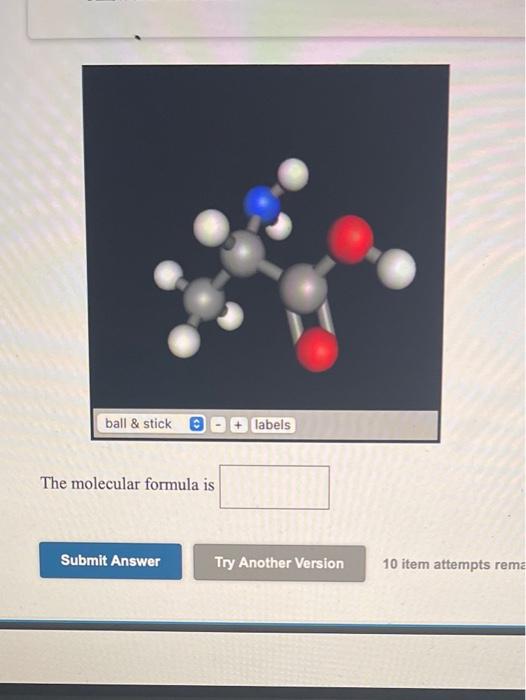Screen dimensions: 526x700
Task: Click the "10 item attempts" remaining text
Action: point(453,564)
